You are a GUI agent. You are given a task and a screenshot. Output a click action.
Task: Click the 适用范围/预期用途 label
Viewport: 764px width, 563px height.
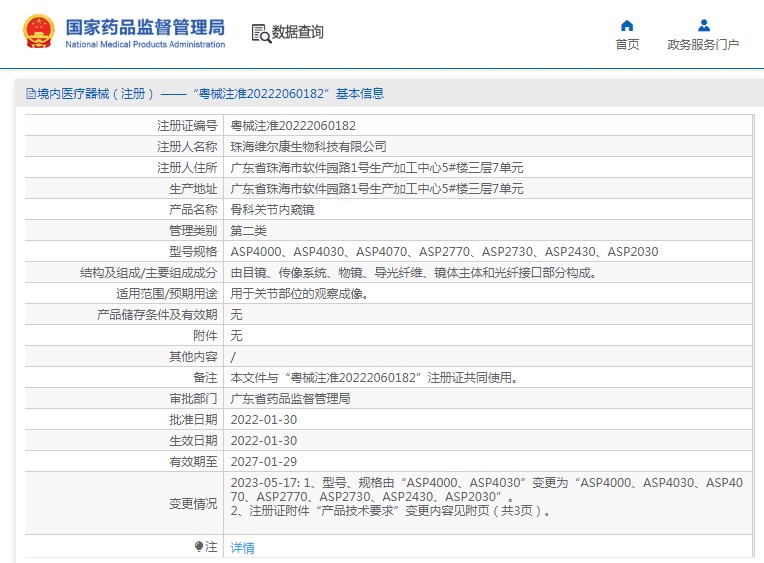point(167,293)
